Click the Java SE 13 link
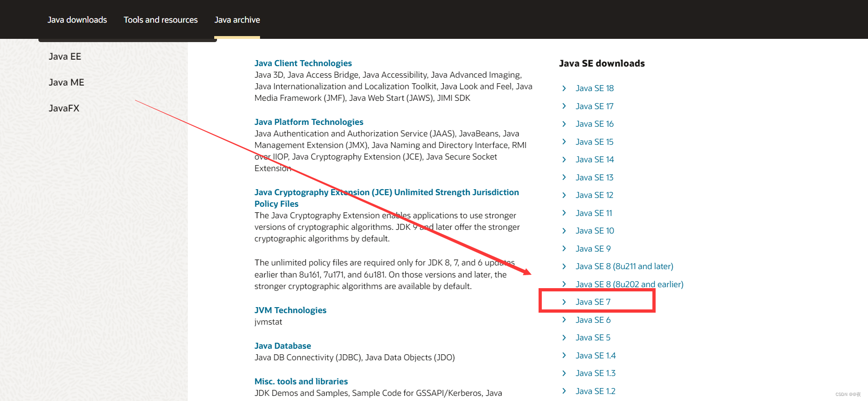Image resolution: width=868 pixels, height=401 pixels. [595, 178]
